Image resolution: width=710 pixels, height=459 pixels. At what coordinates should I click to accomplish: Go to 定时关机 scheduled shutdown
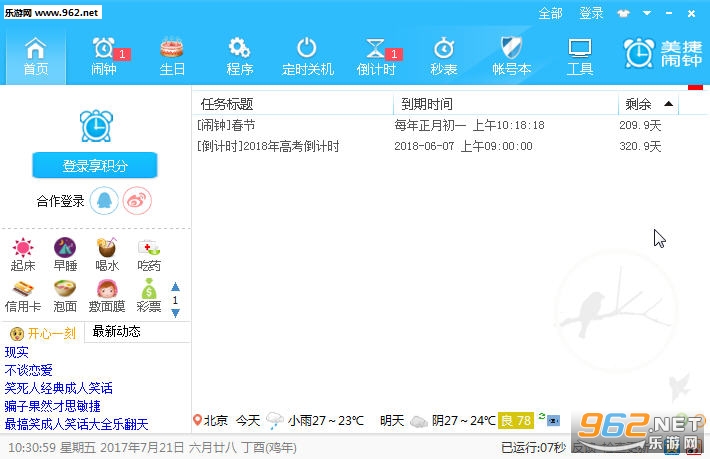coord(307,57)
